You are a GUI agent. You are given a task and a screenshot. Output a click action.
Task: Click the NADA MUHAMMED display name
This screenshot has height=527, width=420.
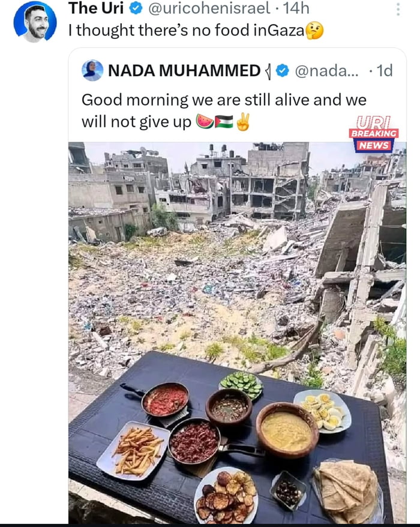tap(184, 71)
